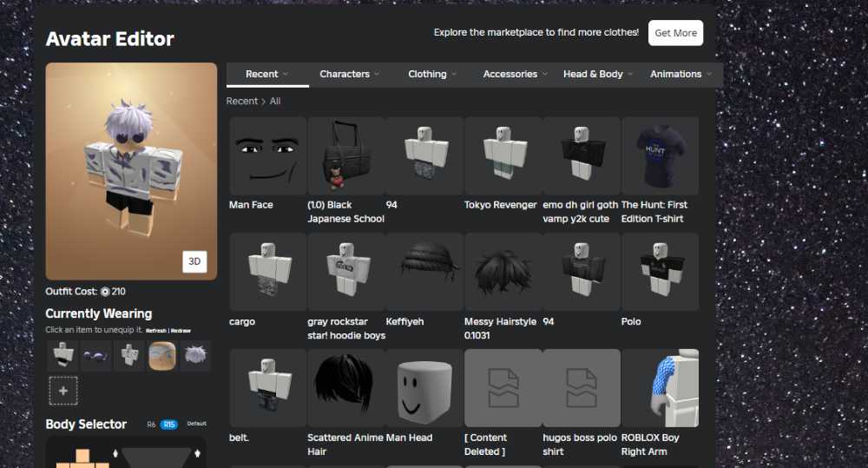Image resolution: width=868 pixels, height=468 pixels.
Task: Click the Refresh link
Action: tap(156, 331)
